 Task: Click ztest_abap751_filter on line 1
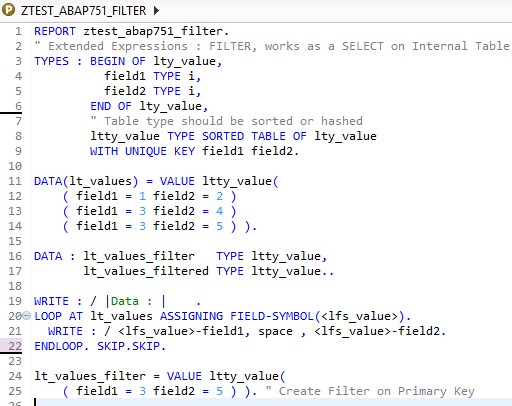[153, 31]
